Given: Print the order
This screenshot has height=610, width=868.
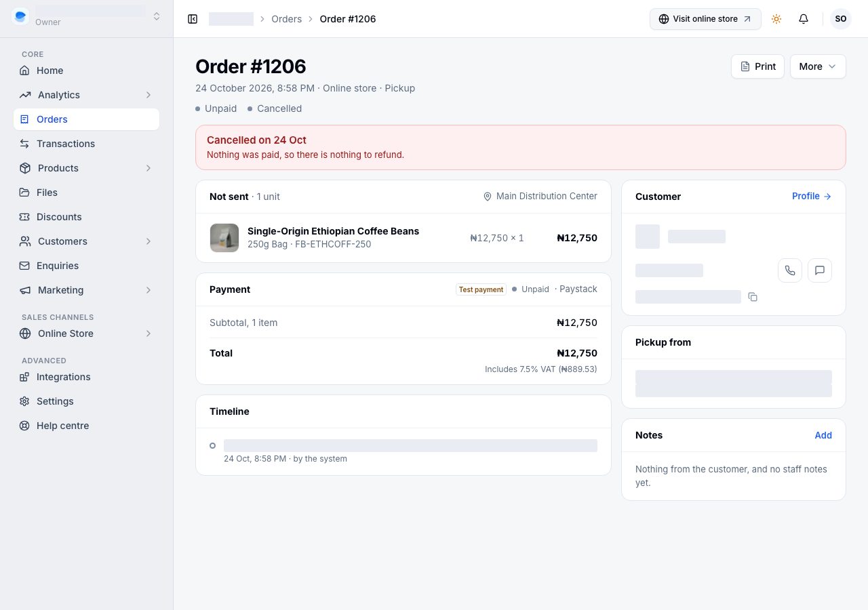Looking at the screenshot, I should pos(757,66).
